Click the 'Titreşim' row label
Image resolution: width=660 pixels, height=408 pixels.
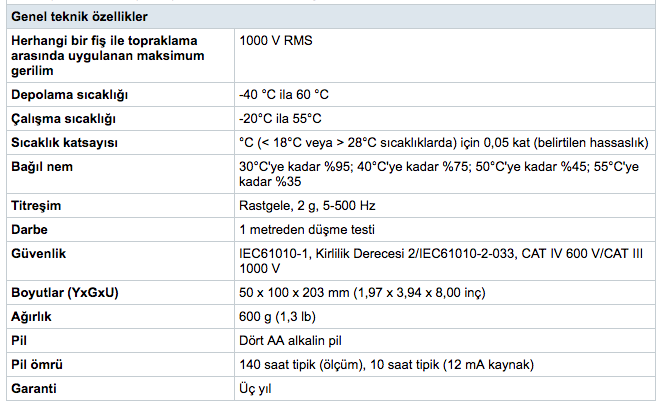(x=36, y=206)
